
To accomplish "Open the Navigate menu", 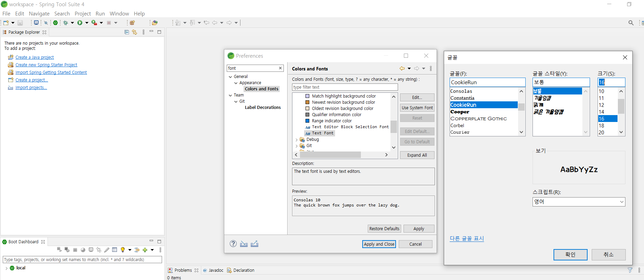I will (39, 13).
